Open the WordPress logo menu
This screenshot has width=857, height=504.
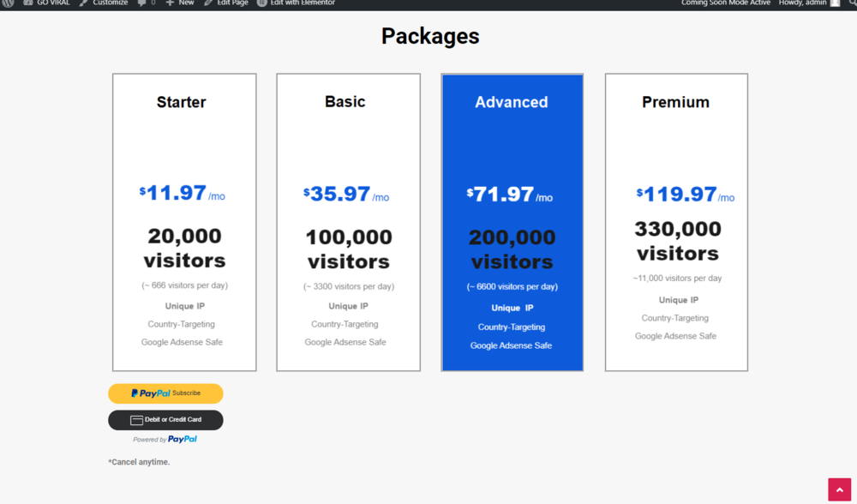point(8,3)
